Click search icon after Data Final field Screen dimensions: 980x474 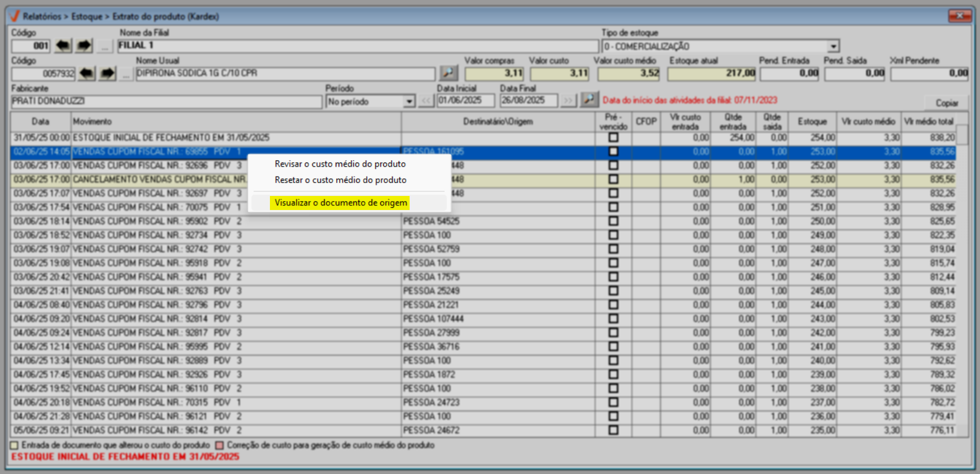589,100
